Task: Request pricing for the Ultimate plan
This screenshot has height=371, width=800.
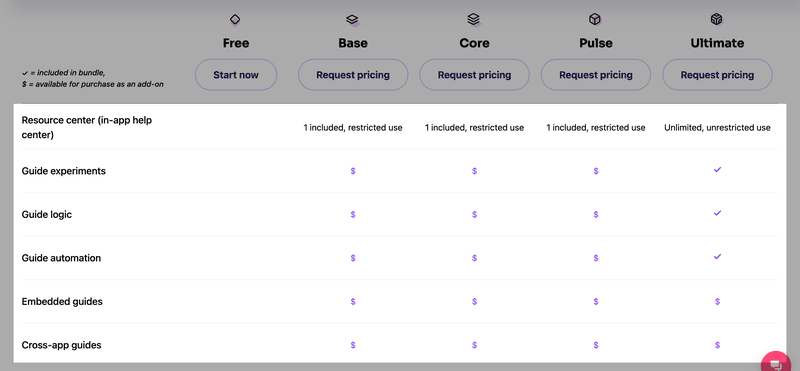Action: coord(717,75)
